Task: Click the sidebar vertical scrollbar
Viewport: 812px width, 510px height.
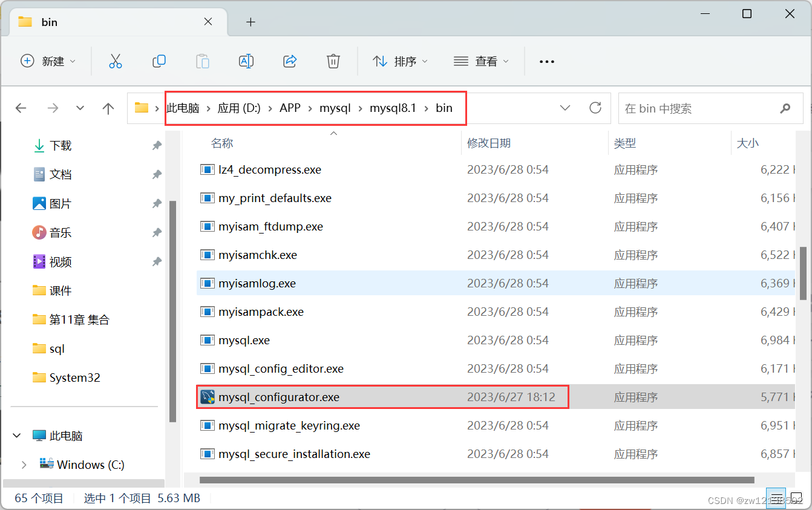Action: pyautogui.click(x=173, y=312)
